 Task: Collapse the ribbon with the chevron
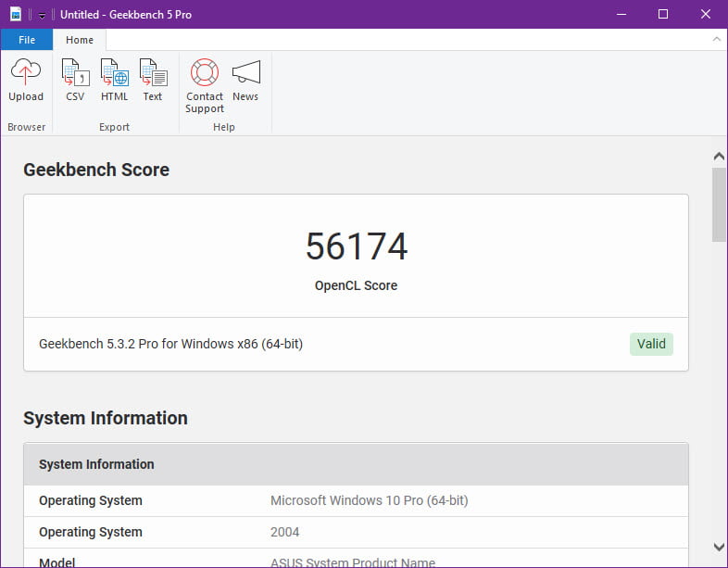pos(716,40)
